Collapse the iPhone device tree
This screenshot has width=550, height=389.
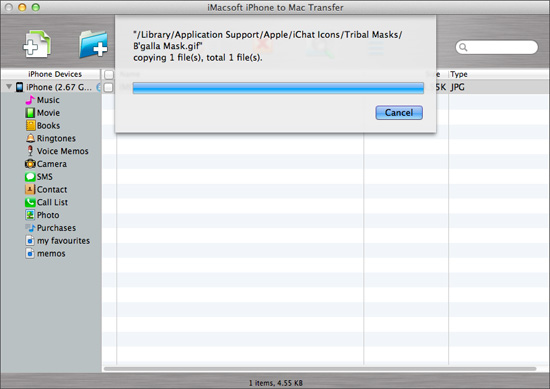tap(9, 87)
